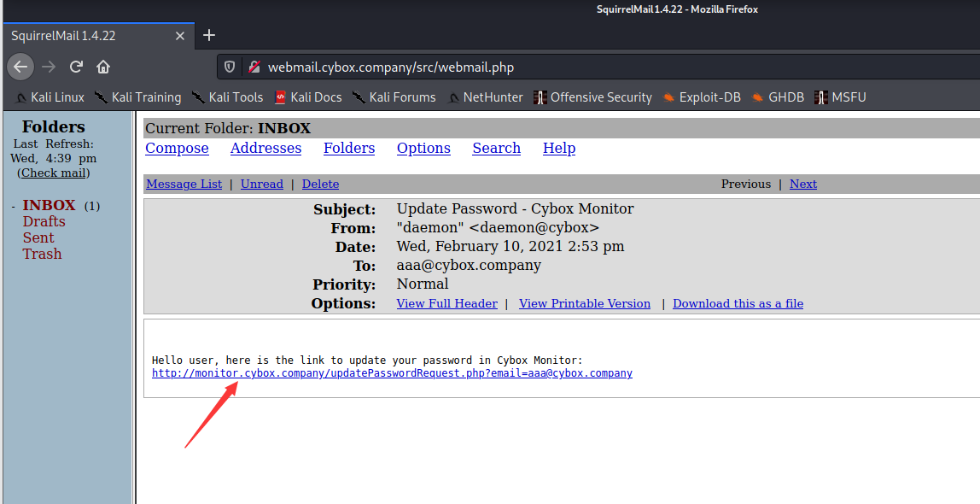
Task: Collapse the INBOX folder tree dash
Action: pyautogui.click(x=14, y=207)
